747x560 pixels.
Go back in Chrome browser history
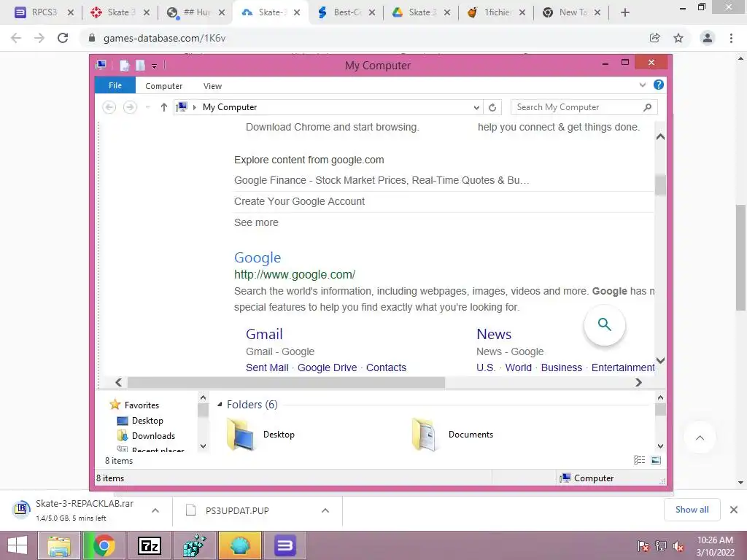tap(16, 38)
